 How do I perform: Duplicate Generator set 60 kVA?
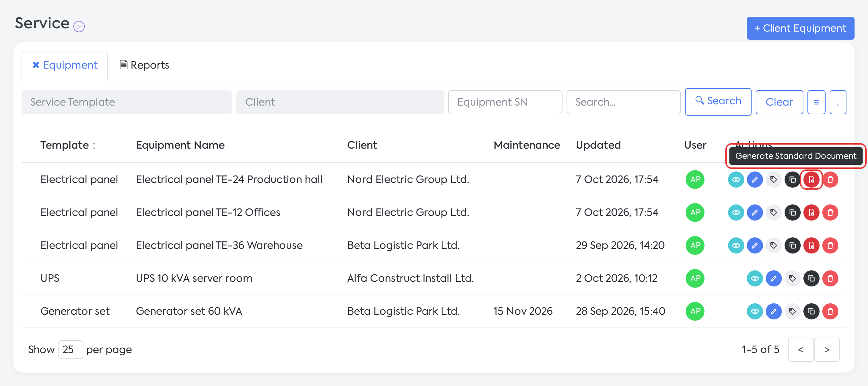click(x=811, y=312)
